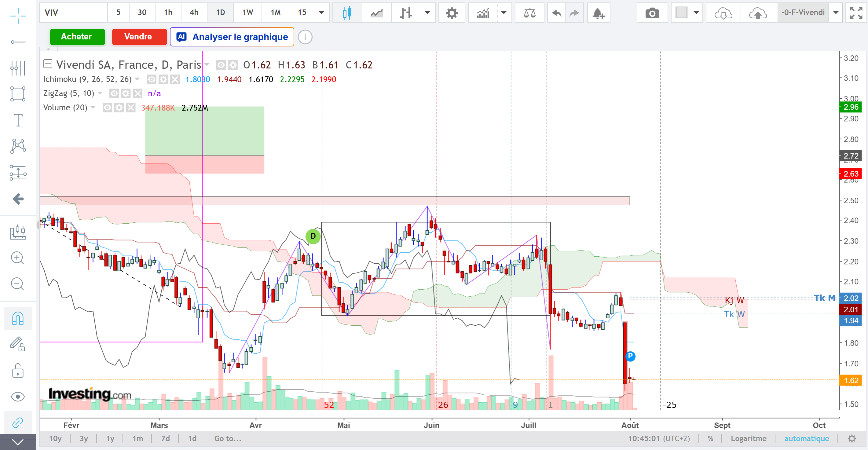Toggle stay-in-drawing-mode pencil lock
The width and height of the screenshot is (868, 450).
click(x=18, y=344)
